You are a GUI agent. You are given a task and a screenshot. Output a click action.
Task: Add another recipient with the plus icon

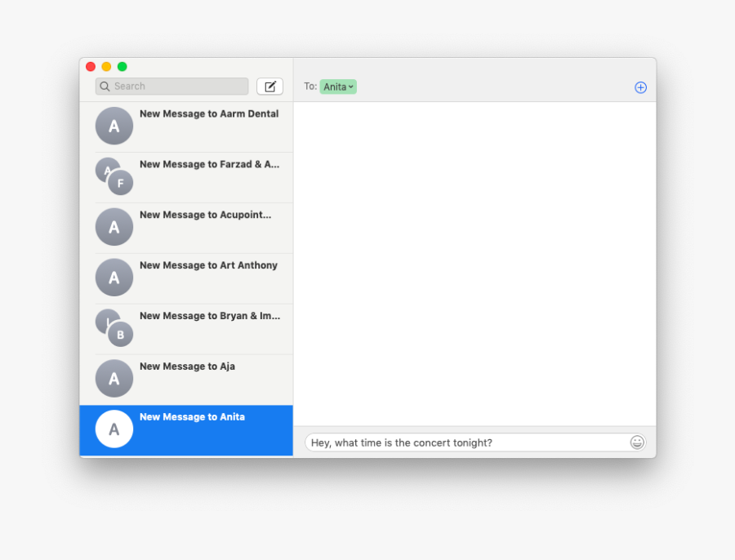pos(640,87)
